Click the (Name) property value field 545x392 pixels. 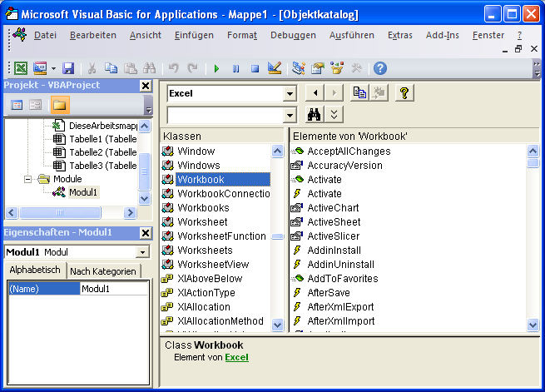pyautogui.click(x=114, y=289)
